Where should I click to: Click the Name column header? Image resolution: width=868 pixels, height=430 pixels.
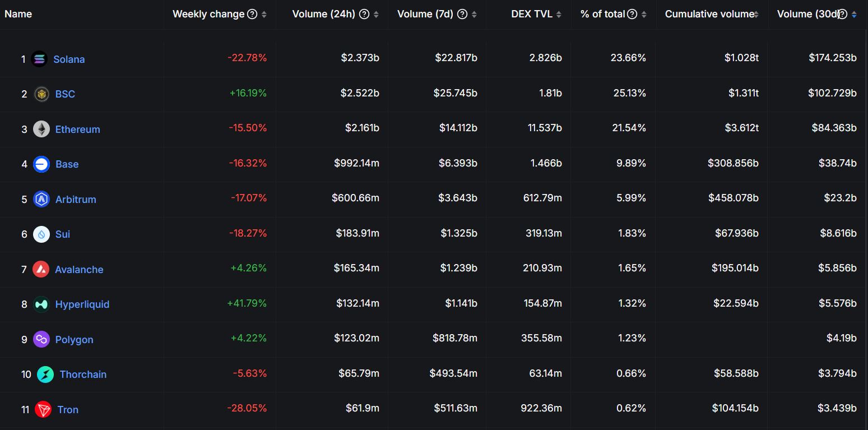(18, 14)
